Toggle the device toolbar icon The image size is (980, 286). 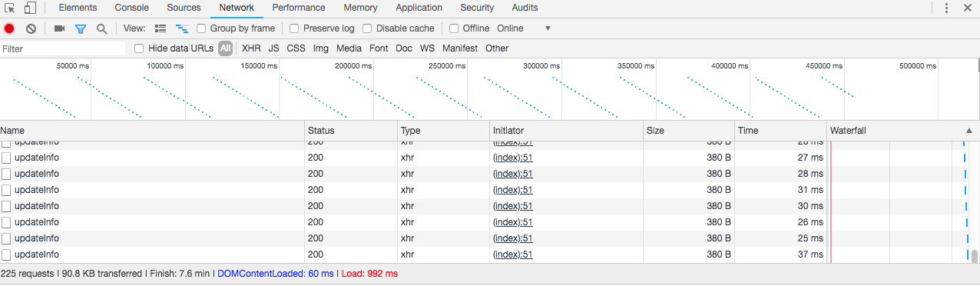(30, 8)
